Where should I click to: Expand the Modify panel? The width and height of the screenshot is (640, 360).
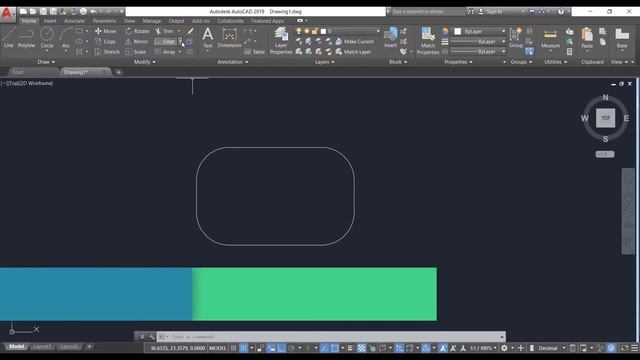(144, 62)
